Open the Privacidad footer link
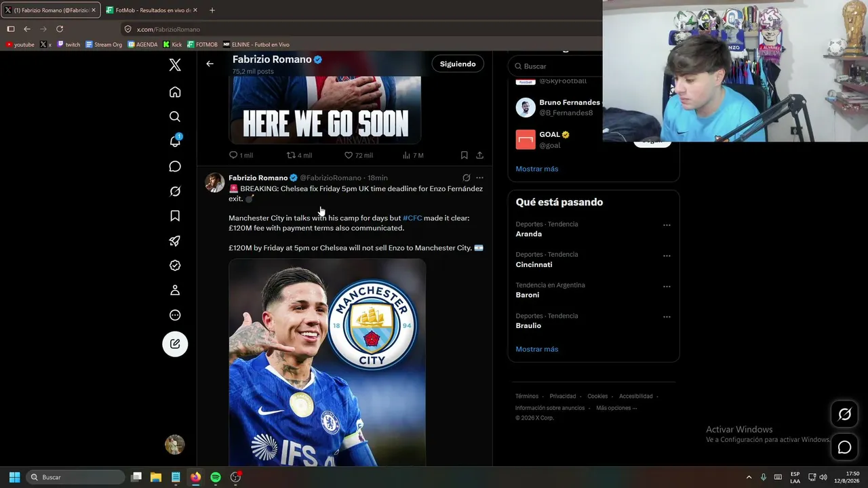 [563, 396]
